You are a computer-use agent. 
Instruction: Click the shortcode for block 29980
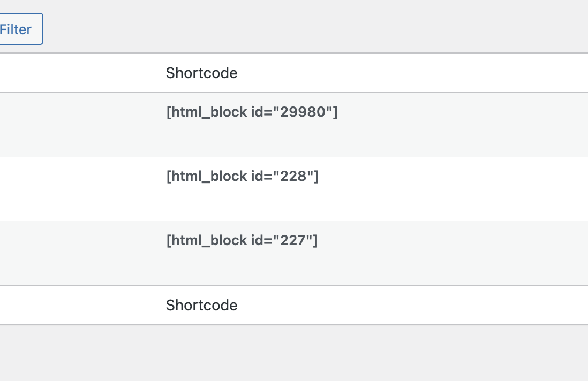click(252, 112)
